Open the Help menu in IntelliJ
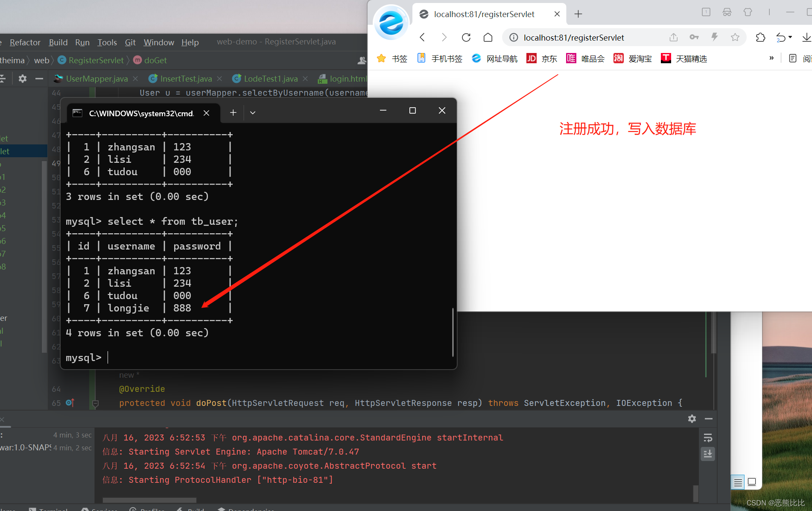Screen dimensions: 812x511 pyautogui.click(x=190, y=42)
